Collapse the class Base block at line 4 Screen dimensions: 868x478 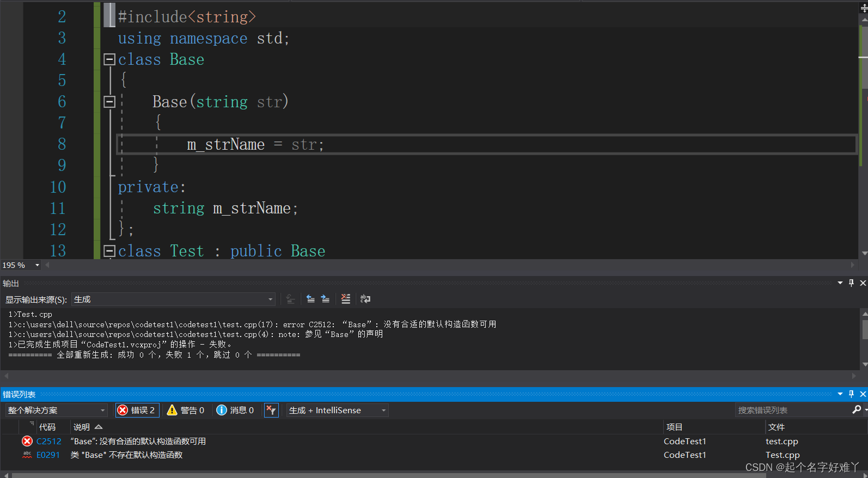point(109,59)
